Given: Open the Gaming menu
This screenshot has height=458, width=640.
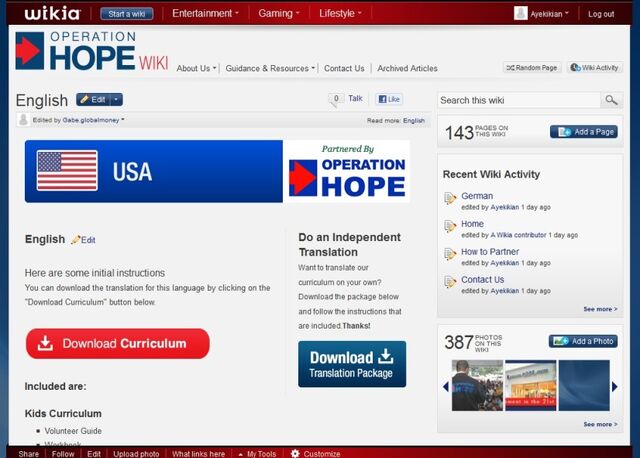Looking at the screenshot, I should point(279,13).
